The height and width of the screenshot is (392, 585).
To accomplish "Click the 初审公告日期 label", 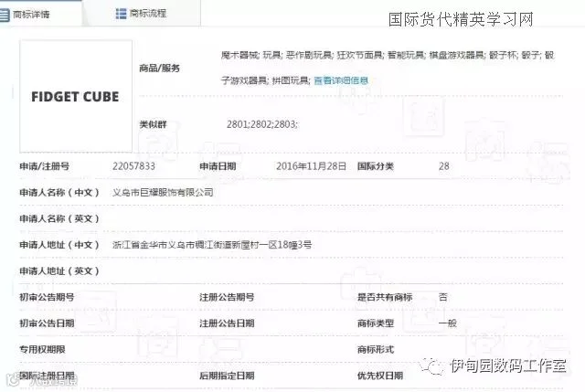I will (x=47, y=323).
